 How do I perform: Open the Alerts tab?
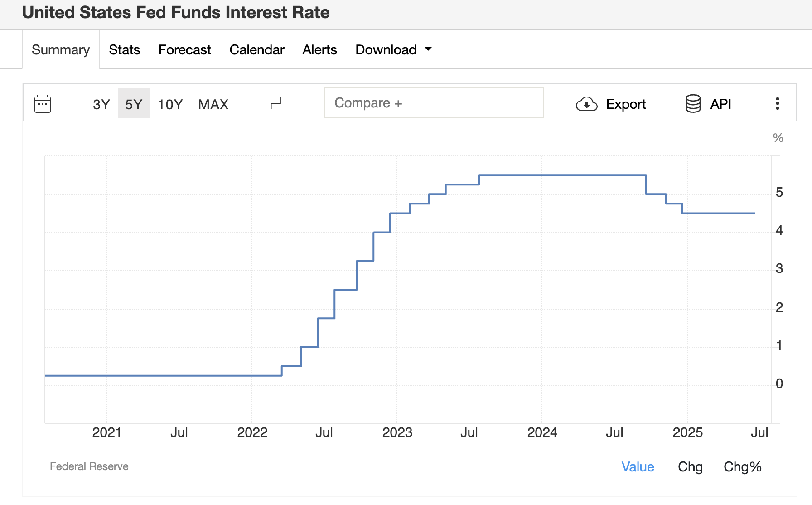pyautogui.click(x=320, y=49)
